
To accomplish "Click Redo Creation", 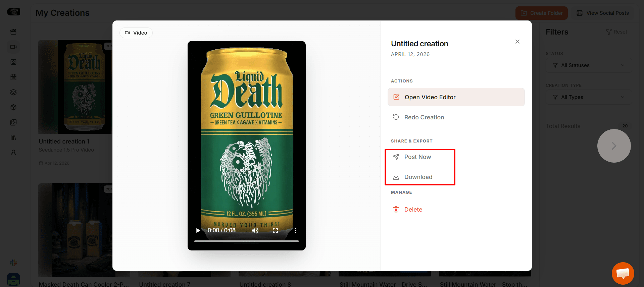I will click(x=456, y=117).
